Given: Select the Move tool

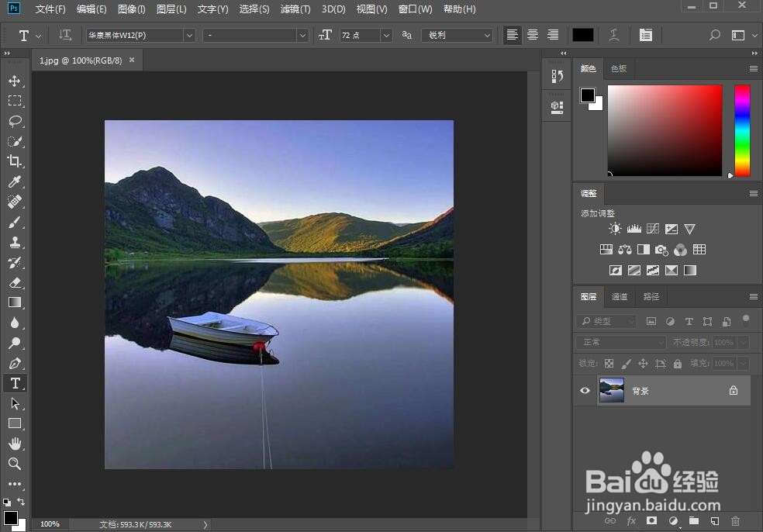Looking at the screenshot, I should [15, 81].
